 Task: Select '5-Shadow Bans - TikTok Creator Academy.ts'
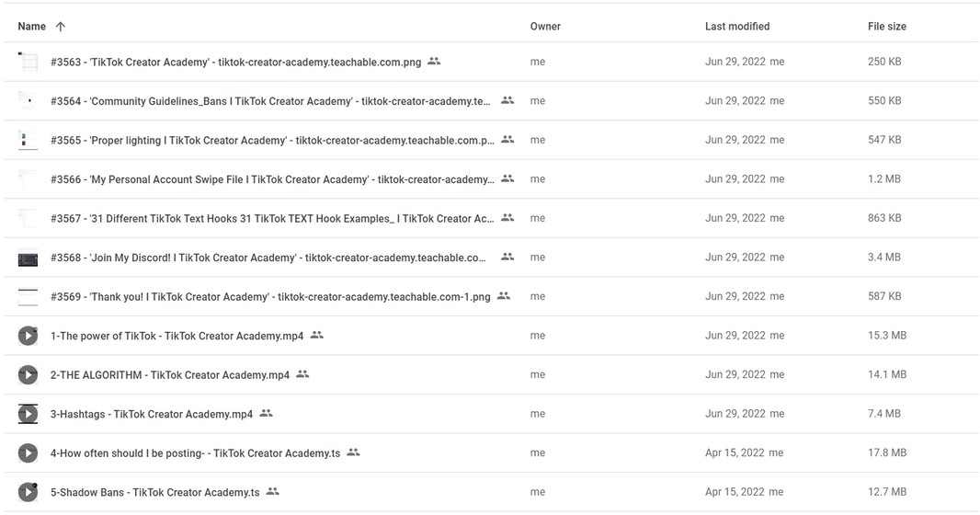[x=154, y=492]
